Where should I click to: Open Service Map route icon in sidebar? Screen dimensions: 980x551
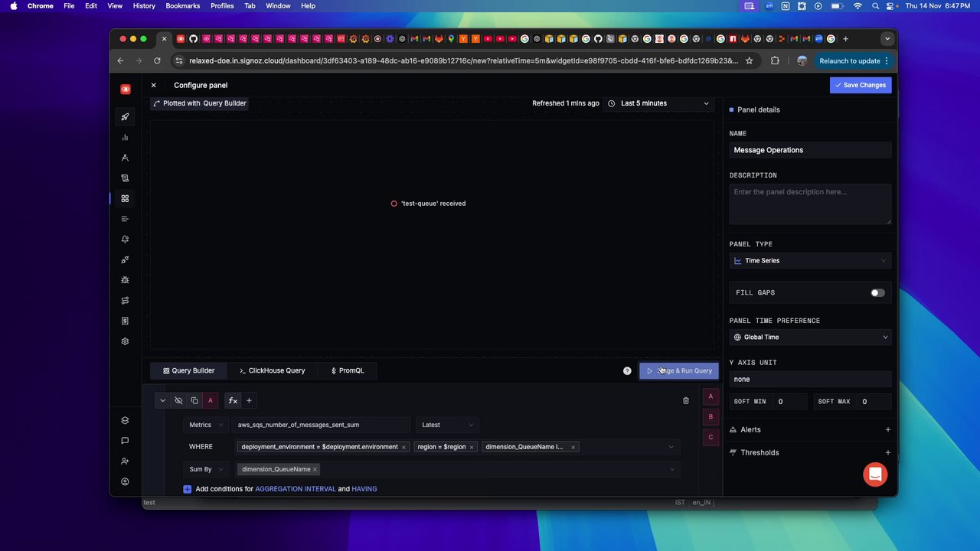pyautogui.click(x=125, y=301)
